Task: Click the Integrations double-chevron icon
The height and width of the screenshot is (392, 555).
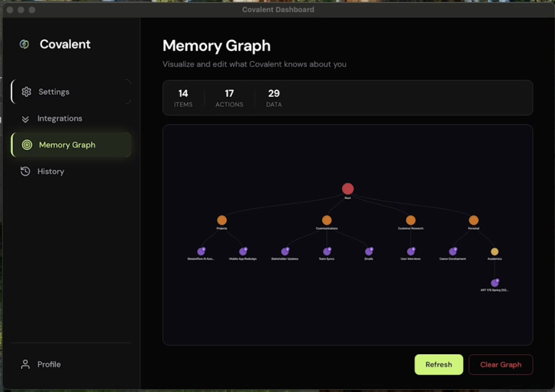Action: point(25,119)
